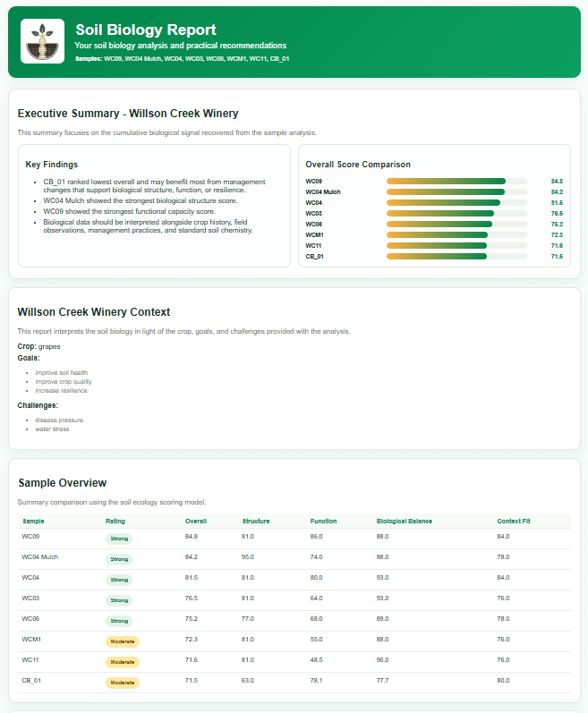588x713 pixels.
Task: Click the WC09 cell in sample table
Action: click(x=30, y=537)
